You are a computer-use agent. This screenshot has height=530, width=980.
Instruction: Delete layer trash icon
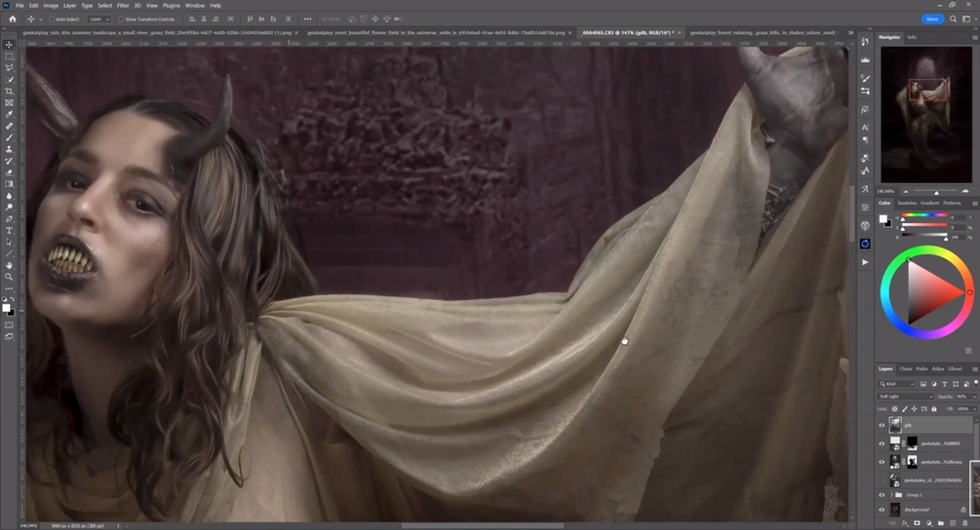(x=965, y=523)
